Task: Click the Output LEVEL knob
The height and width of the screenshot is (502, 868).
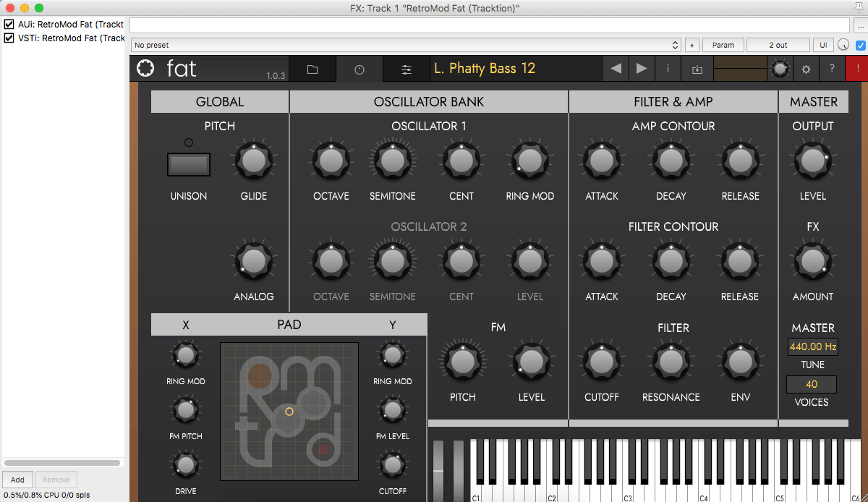Action: (813, 161)
